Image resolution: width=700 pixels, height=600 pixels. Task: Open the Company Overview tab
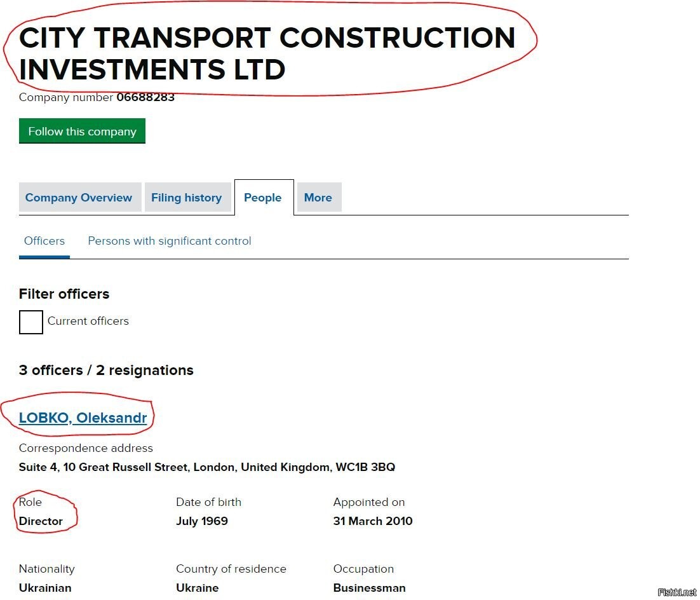80,197
